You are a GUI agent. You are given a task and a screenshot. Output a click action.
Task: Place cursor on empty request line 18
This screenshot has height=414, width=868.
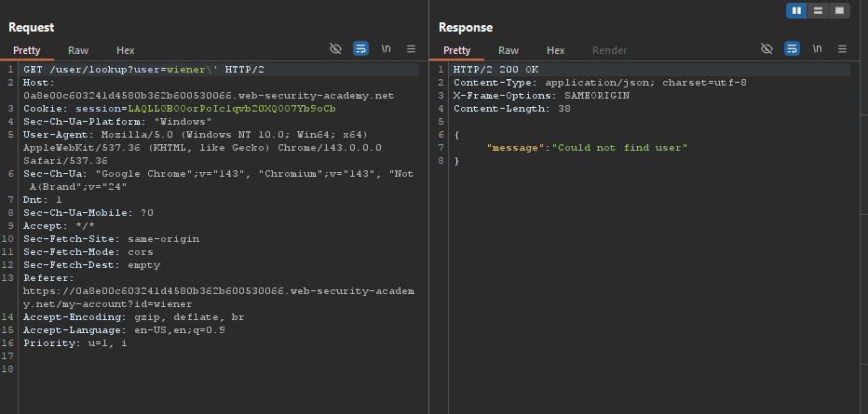222,369
